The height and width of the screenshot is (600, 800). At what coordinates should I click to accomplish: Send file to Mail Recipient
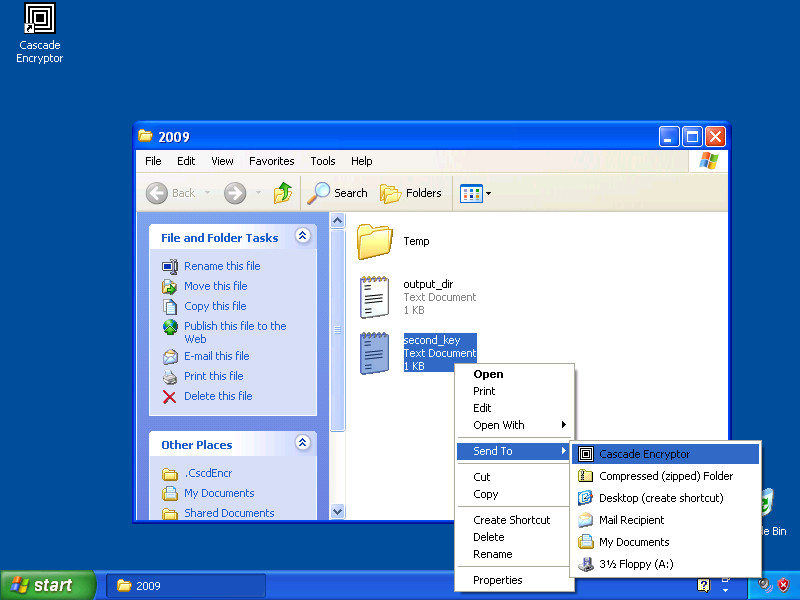click(665, 520)
